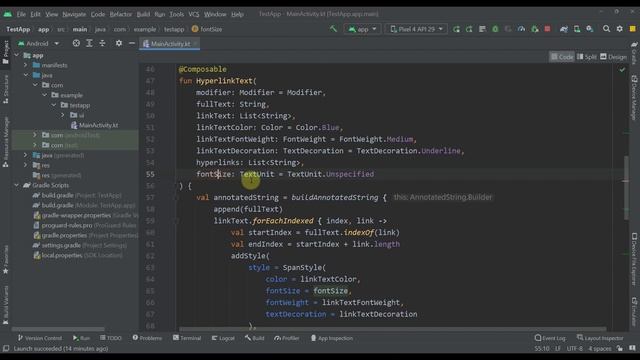Collapse the example package node

[44, 95]
